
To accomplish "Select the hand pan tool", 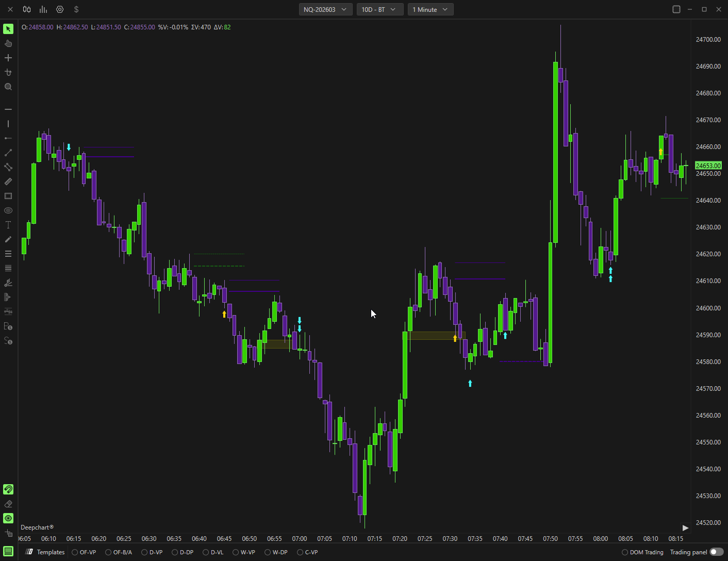I will coord(8,43).
